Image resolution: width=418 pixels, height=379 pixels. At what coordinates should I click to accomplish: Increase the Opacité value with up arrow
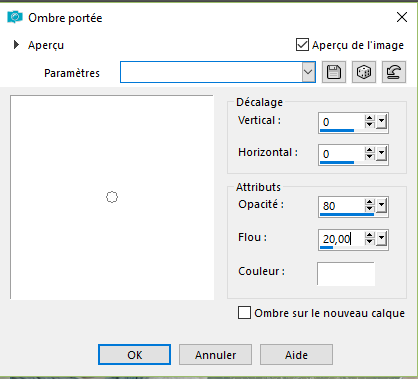click(369, 202)
